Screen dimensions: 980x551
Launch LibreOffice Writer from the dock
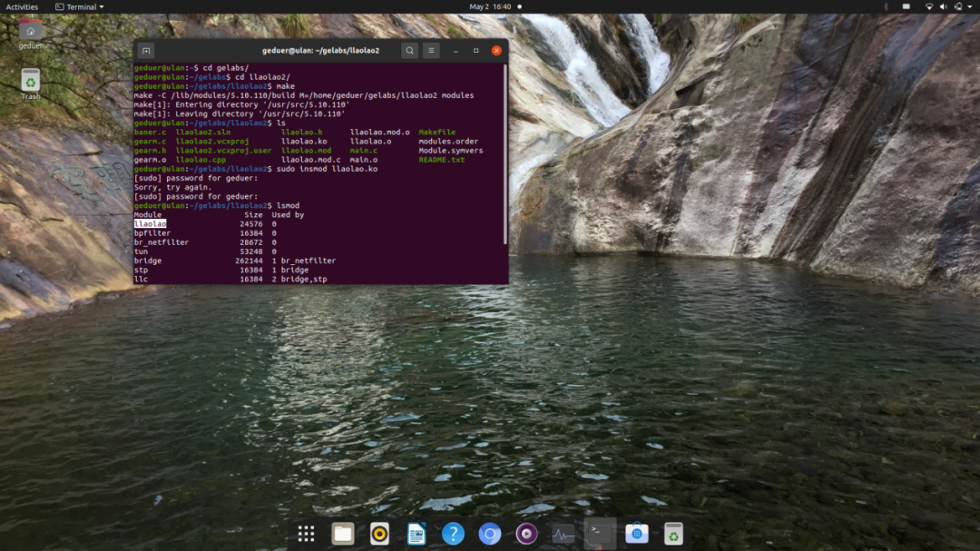coord(416,534)
